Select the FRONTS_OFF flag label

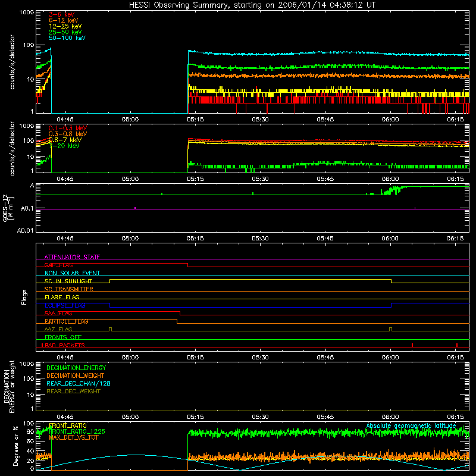click(63, 337)
